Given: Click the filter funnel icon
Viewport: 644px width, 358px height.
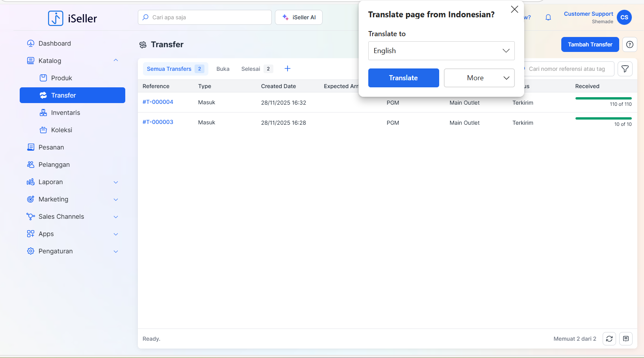Looking at the screenshot, I should click(625, 69).
